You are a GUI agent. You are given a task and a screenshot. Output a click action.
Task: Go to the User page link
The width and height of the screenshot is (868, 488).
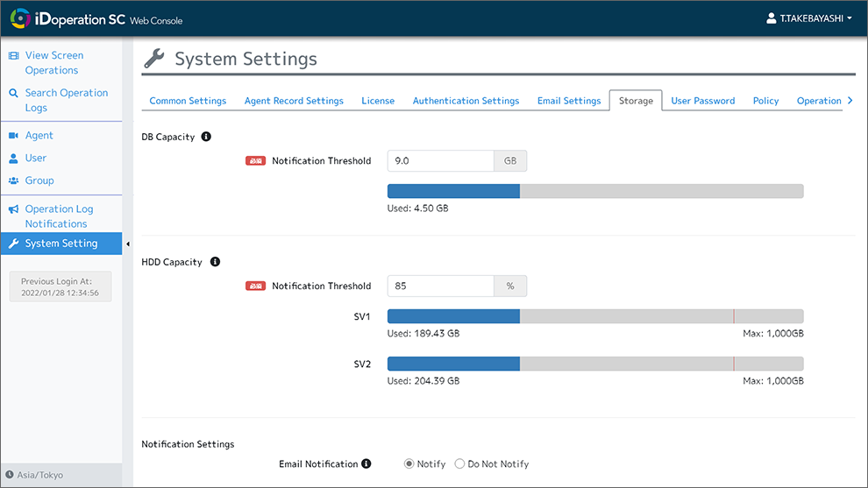[35, 159]
